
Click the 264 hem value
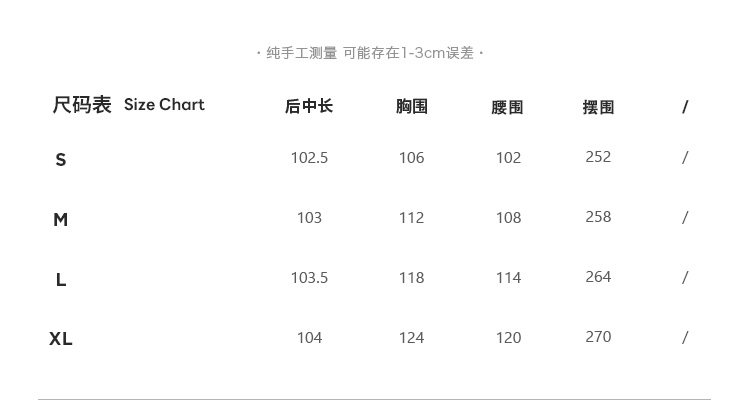pos(598,277)
